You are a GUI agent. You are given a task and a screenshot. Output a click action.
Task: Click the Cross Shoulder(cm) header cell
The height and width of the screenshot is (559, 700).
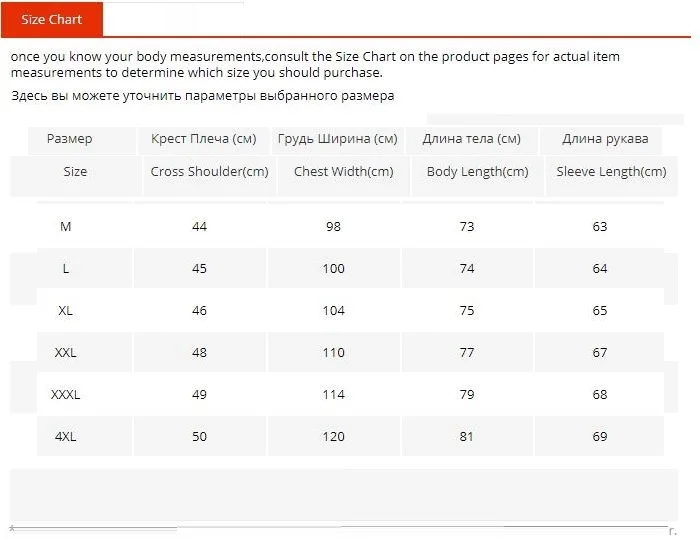coord(209,172)
